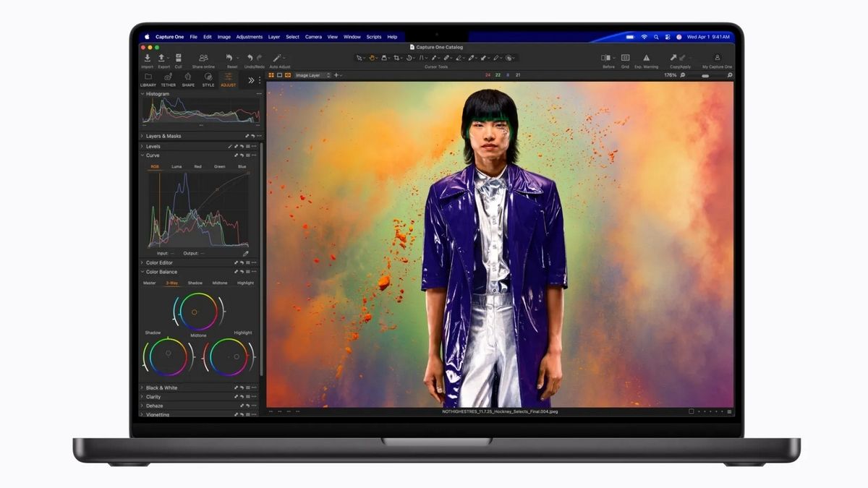Click the Crop tool in Cursor Tools

pyautogui.click(x=396, y=59)
